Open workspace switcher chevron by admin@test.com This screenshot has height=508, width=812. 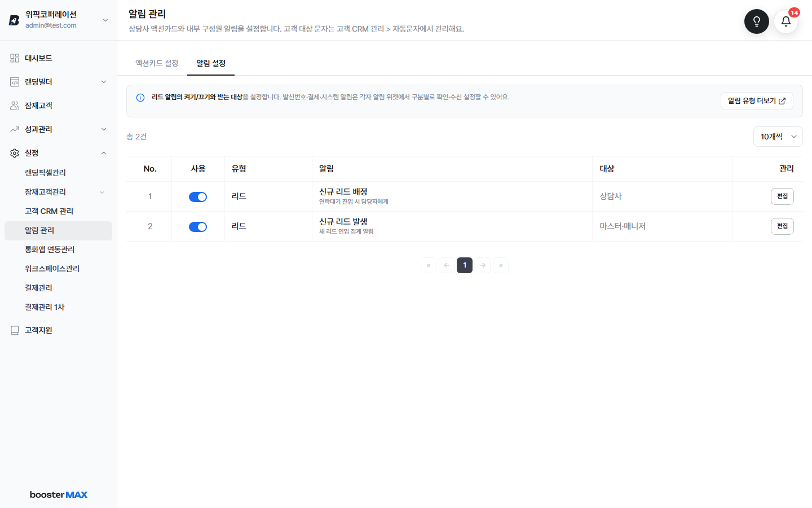tap(105, 20)
